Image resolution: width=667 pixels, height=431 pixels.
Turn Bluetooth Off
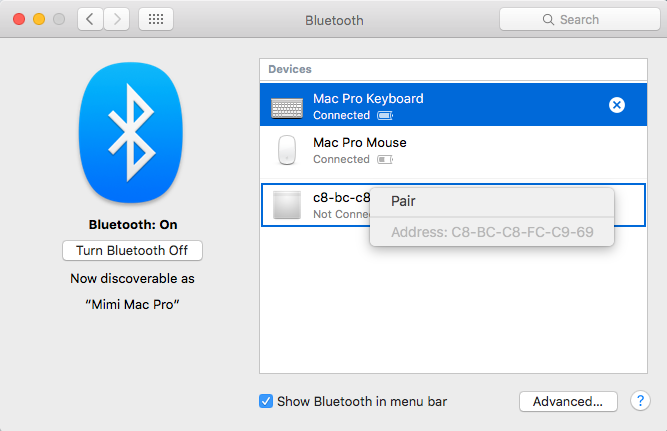[132, 251]
